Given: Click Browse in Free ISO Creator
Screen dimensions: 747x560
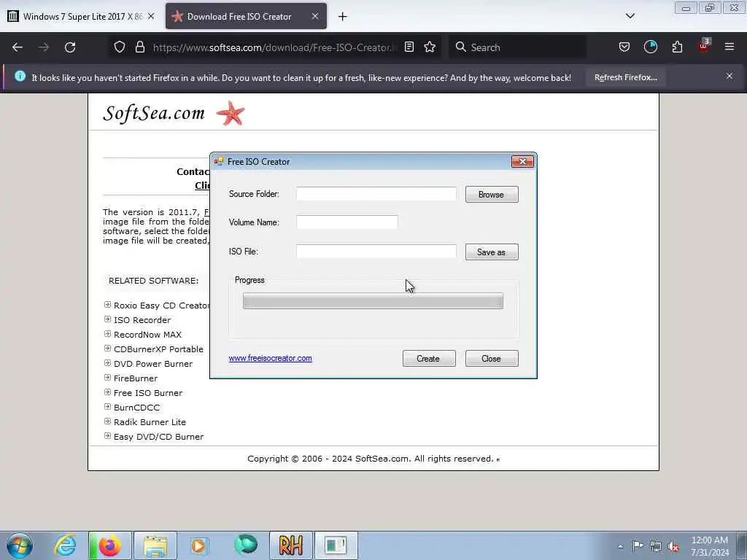Looking at the screenshot, I should (492, 194).
